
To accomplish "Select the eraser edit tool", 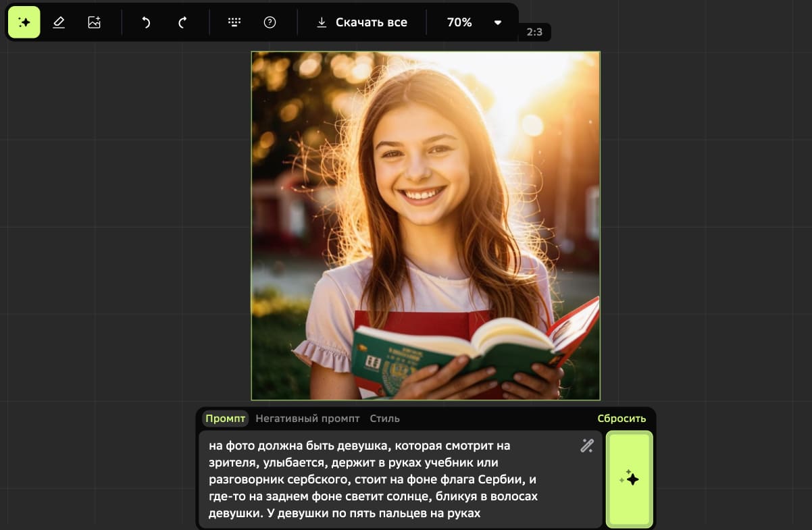I will pyautogui.click(x=59, y=22).
